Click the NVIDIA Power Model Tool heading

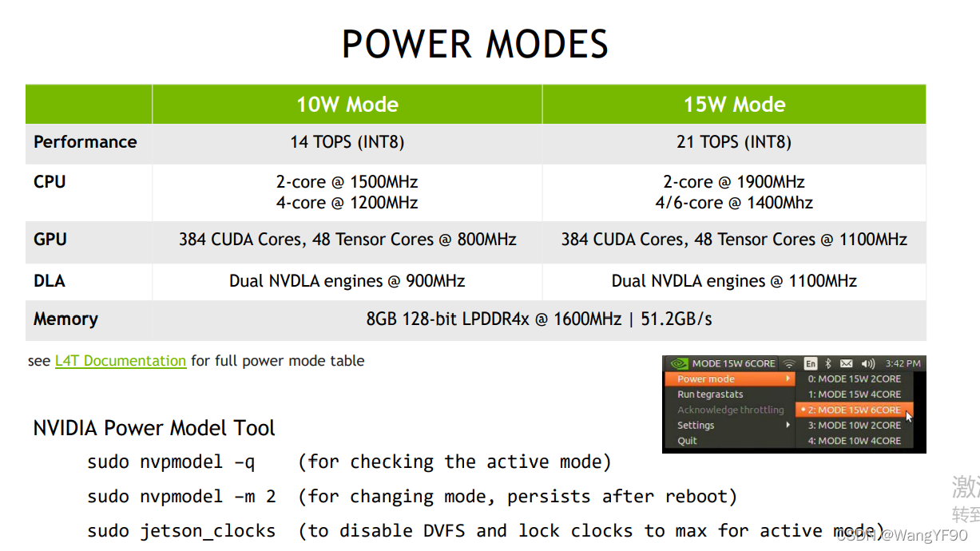(x=154, y=428)
